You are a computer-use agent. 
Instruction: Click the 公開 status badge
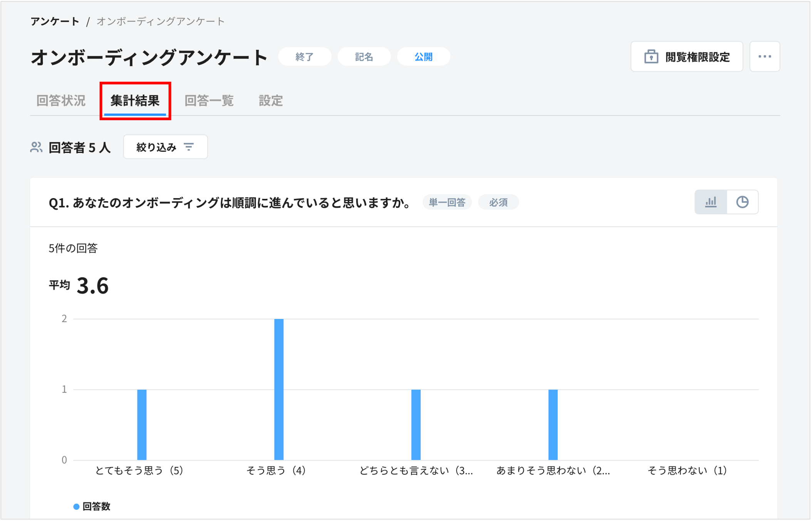point(423,56)
